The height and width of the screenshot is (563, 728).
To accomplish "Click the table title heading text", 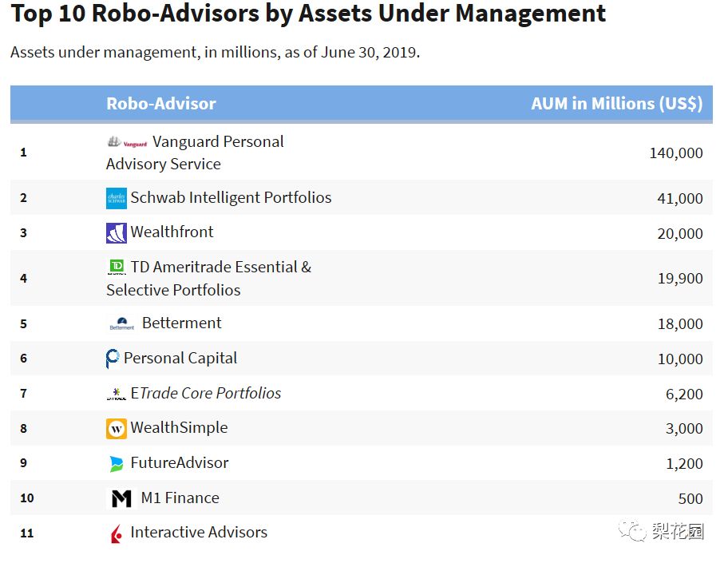I will tap(308, 13).
